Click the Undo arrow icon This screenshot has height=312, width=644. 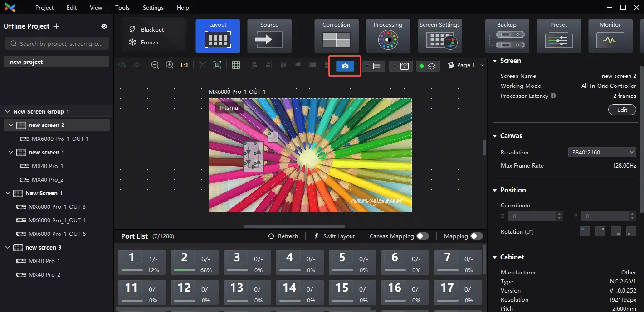122,65
